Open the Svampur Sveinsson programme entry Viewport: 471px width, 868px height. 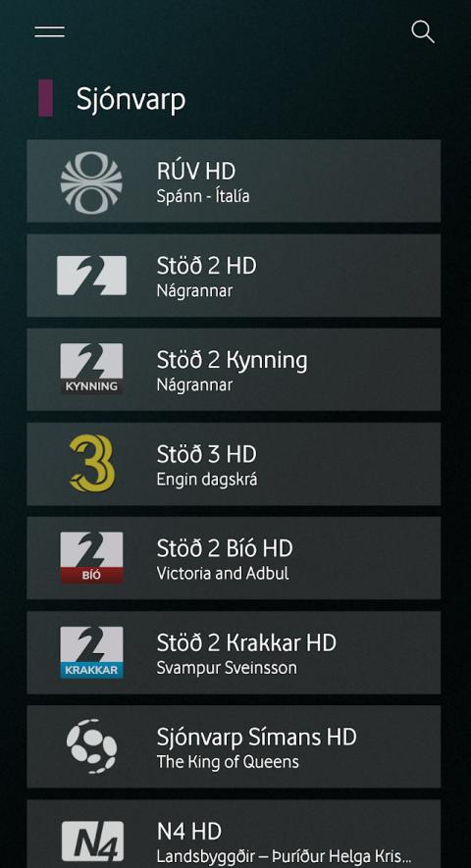[x=227, y=668]
